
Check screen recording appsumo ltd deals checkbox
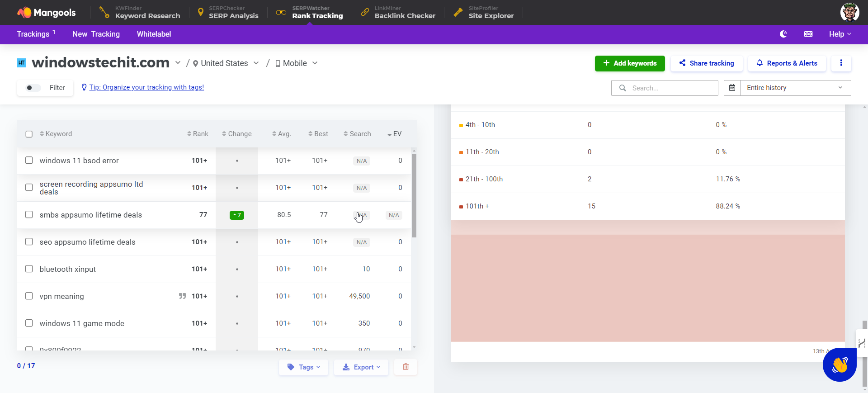click(29, 188)
